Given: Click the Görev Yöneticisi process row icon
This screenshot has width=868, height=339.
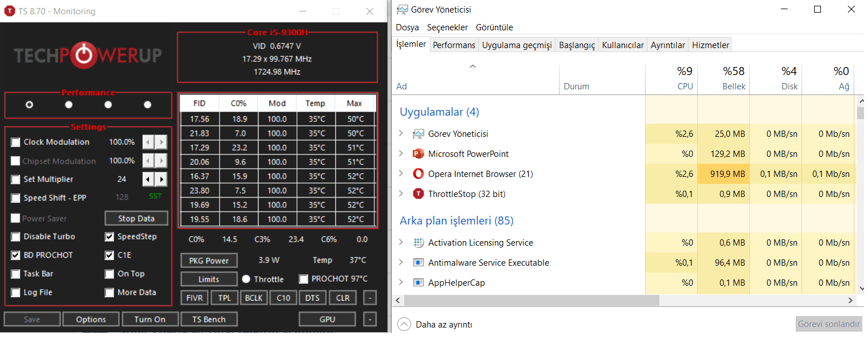Looking at the screenshot, I should [x=418, y=134].
